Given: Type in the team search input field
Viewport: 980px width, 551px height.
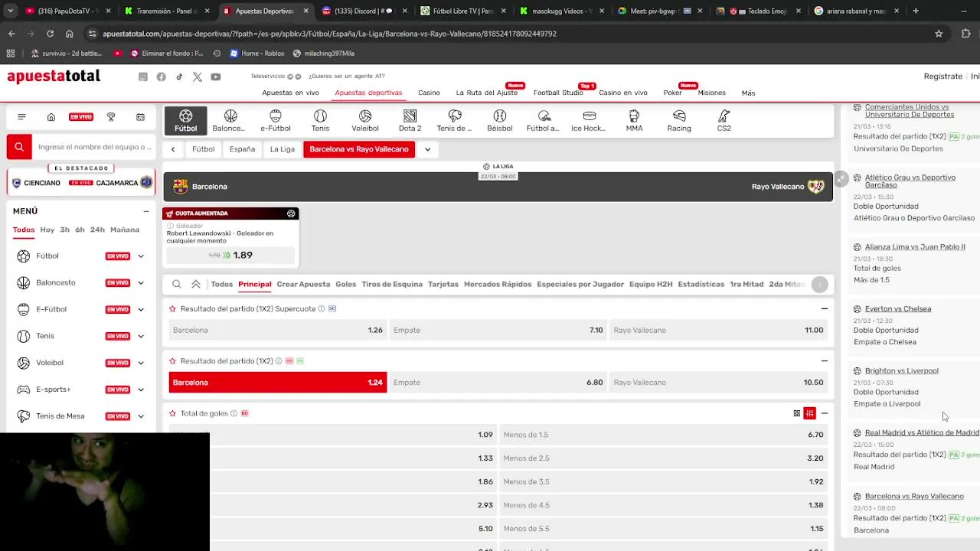Looking at the screenshot, I should click(94, 147).
